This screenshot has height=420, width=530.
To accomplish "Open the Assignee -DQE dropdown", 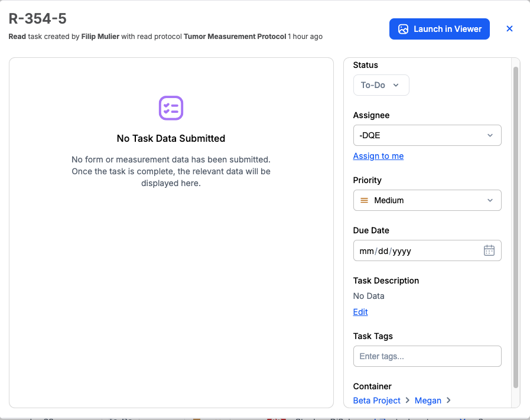I will (427, 135).
